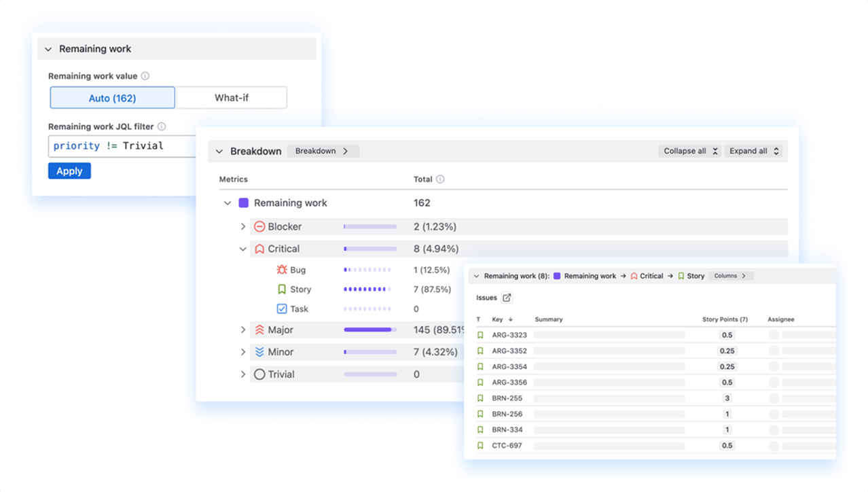Image resolution: width=868 pixels, height=492 pixels.
Task: Click the Major row progress bar
Action: [x=370, y=330]
